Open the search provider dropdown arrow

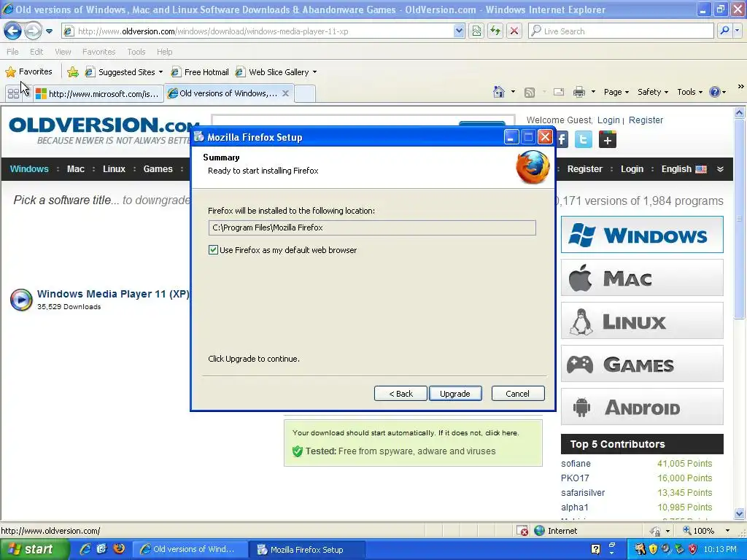738,31
